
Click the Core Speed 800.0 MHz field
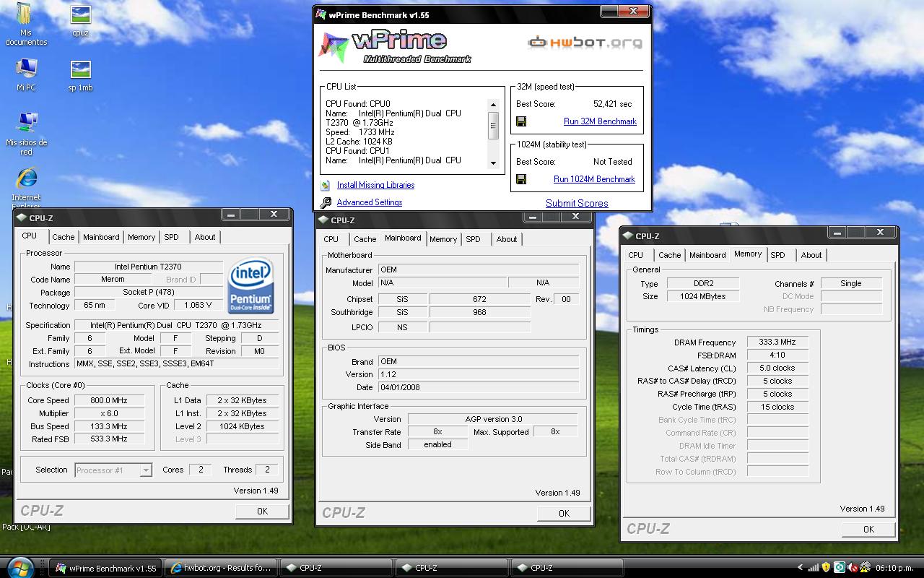[110, 400]
